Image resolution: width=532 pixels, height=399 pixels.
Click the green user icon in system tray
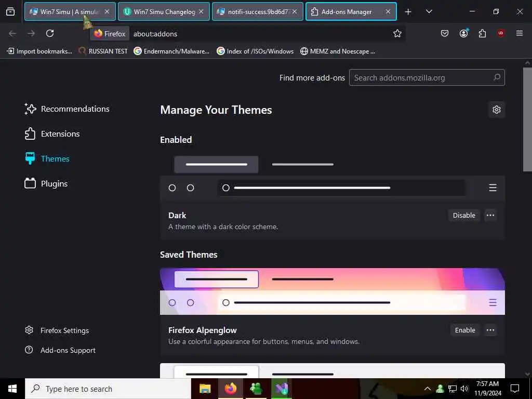point(440,389)
